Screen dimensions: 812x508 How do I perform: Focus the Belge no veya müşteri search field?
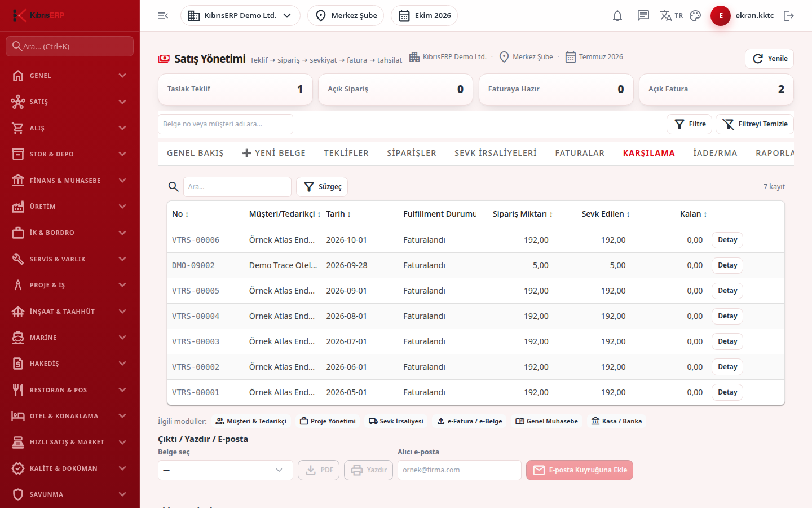[226, 124]
